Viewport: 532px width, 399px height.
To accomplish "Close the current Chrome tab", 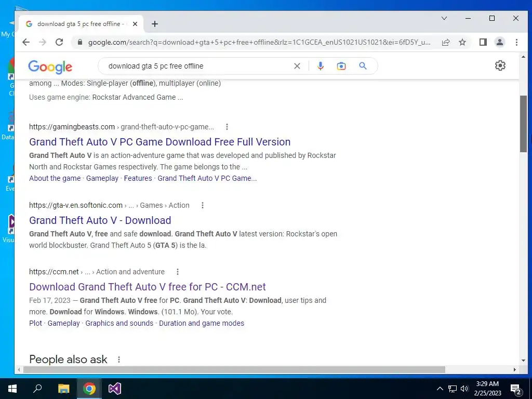I will [x=135, y=24].
